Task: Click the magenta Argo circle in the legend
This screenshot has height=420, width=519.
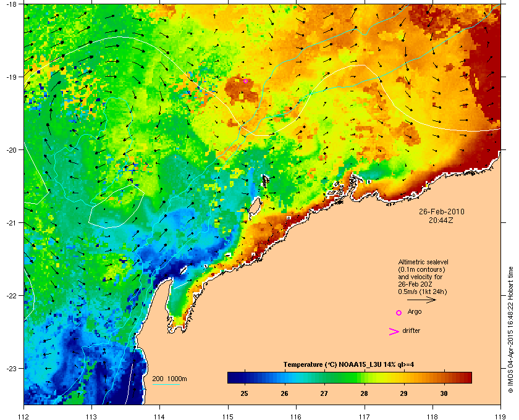Action: (399, 313)
